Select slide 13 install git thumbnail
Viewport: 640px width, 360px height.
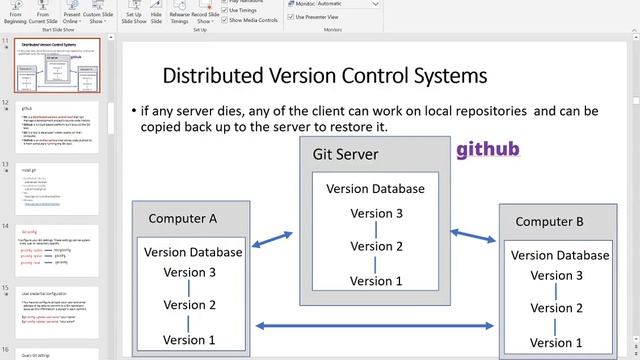(x=57, y=189)
